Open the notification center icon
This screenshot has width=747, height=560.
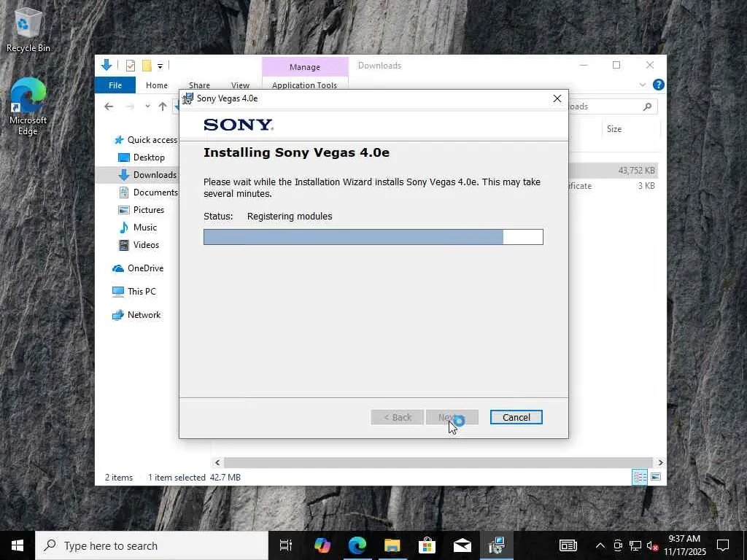tap(723, 545)
